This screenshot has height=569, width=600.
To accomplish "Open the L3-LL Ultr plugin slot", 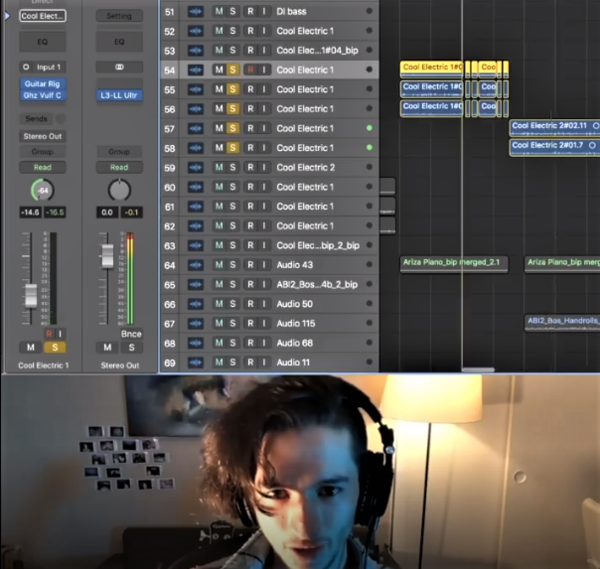I will tap(119, 95).
